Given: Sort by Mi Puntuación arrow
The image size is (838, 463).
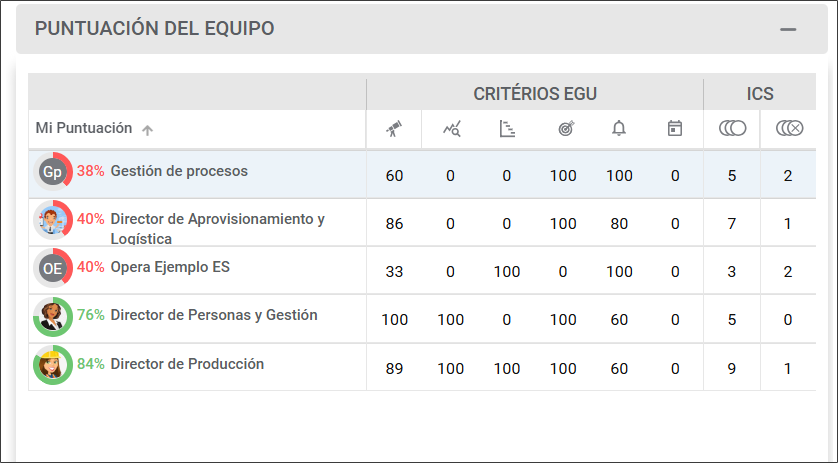Looking at the screenshot, I should pyautogui.click(x=148, y=129).
